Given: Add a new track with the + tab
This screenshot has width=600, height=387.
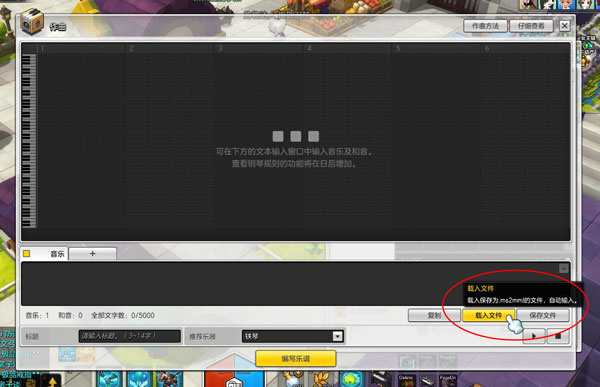Looking at the screenshot, I should pos(92,253).
